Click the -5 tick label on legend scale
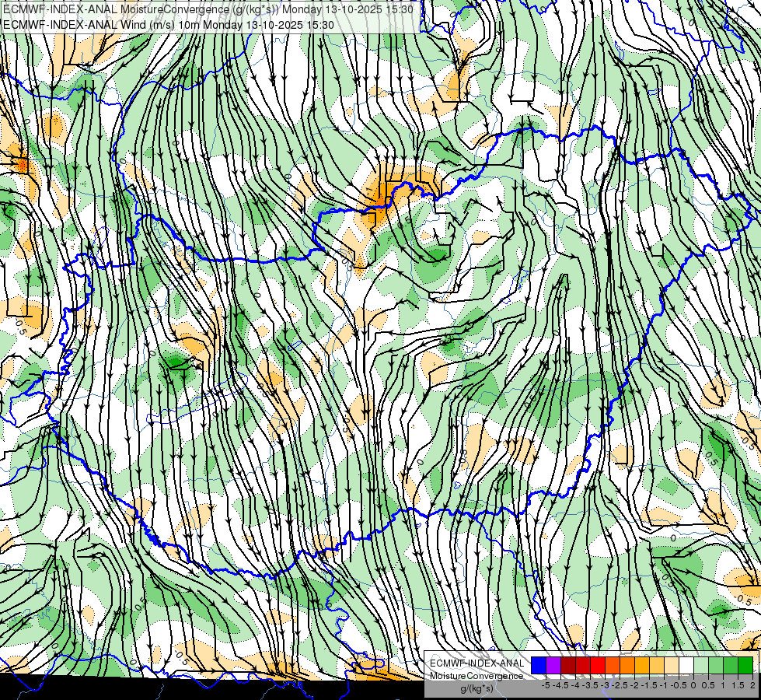Viewport: 761px width, 700px height. click(546, 685)
